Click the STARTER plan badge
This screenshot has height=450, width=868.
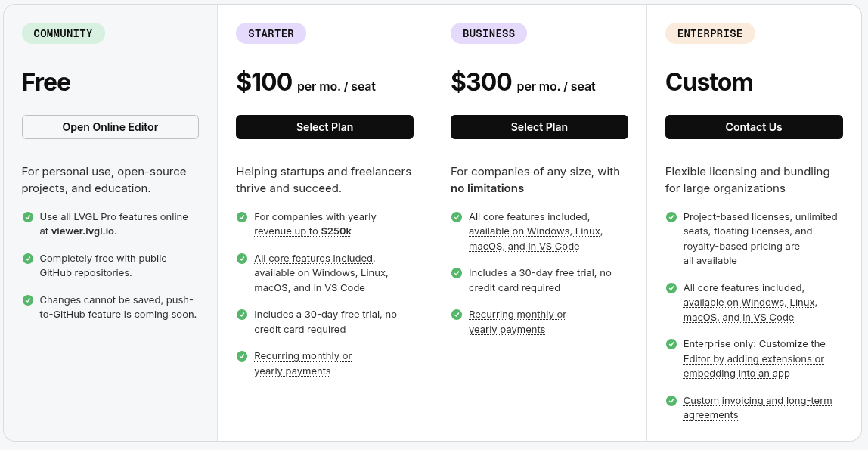[x=271, y=33]
